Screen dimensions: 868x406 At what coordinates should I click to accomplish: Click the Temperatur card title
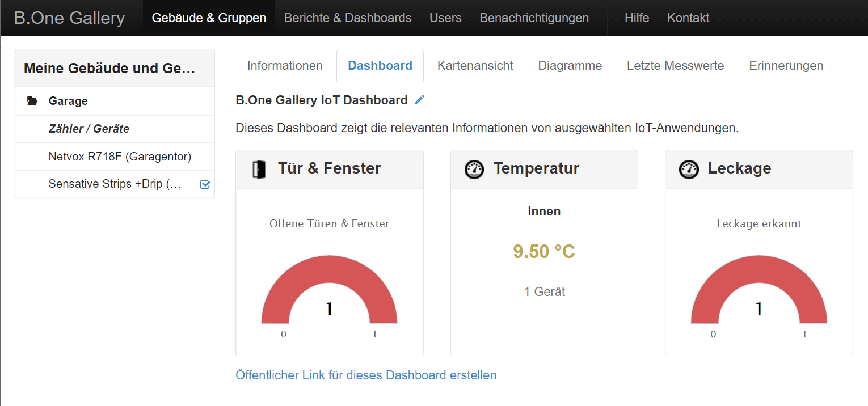pyautogui.click(x=536, y=168)
